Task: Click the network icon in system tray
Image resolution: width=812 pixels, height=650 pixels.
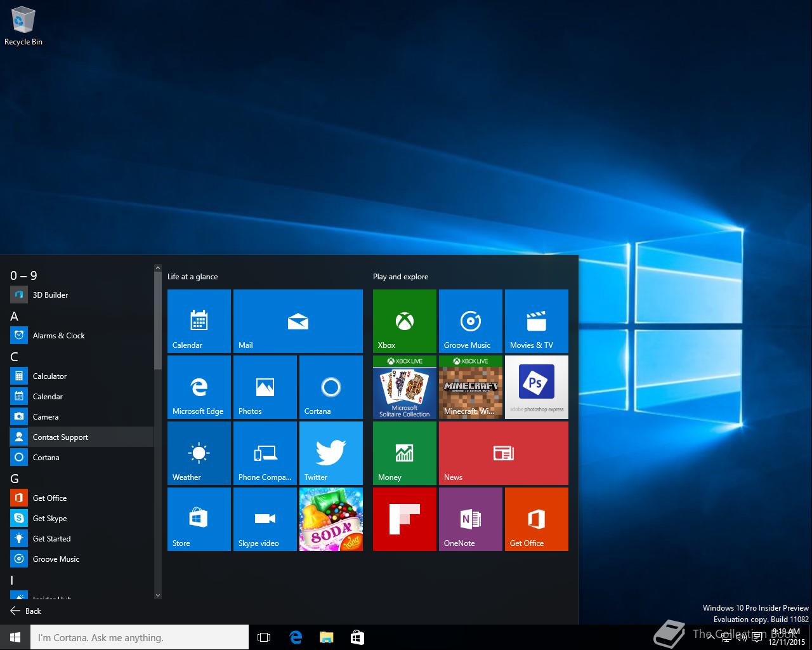Action: (x=726, y=637)
